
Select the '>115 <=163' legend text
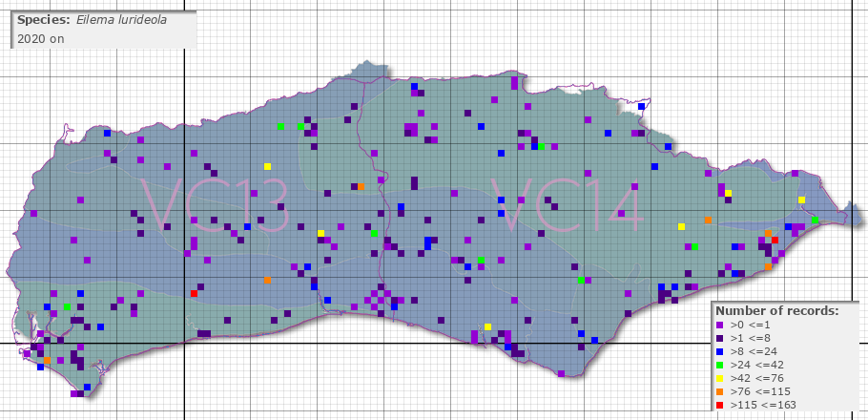coord(763,405)
